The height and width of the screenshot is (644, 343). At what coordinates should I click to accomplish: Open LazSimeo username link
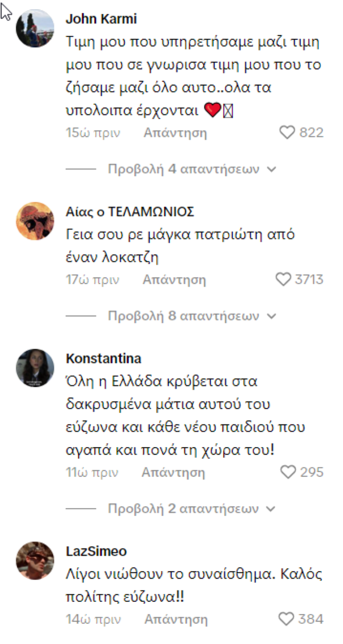(x=97, y=551)
